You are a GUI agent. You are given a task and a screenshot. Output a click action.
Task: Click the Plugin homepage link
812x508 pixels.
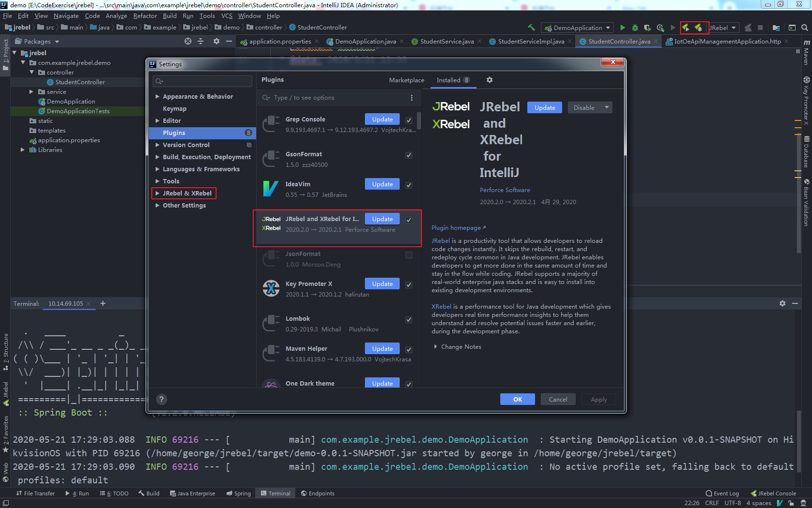pos(457,228)
